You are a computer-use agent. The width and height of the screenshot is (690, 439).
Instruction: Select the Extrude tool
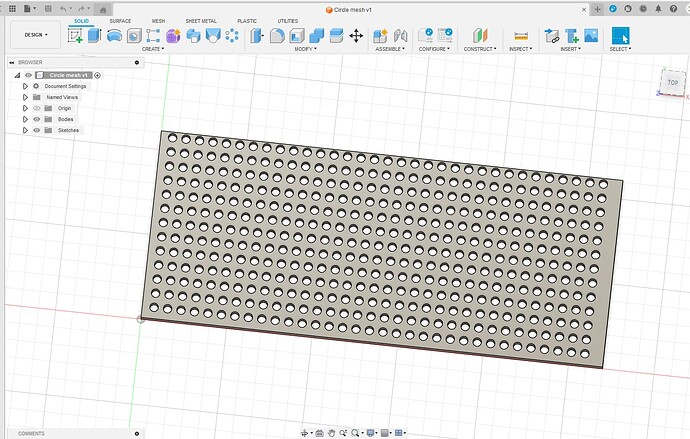tap(95, 36)
